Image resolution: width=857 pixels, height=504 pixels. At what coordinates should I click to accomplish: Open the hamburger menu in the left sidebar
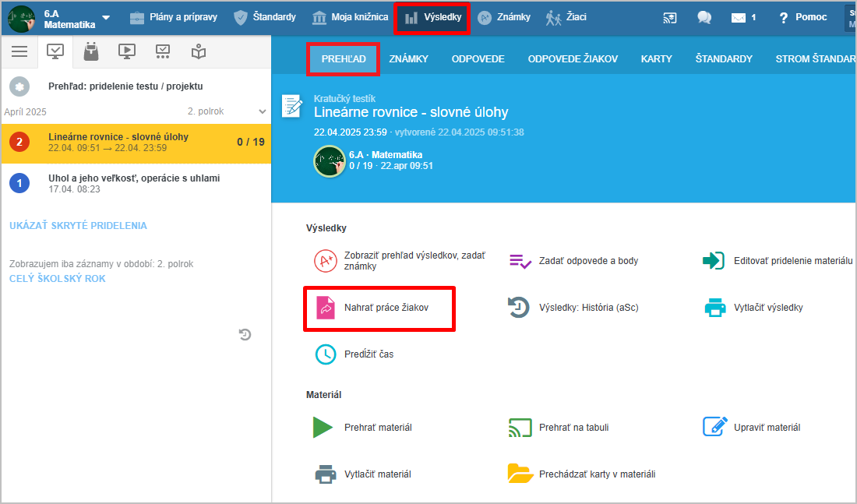pos(19,51)
